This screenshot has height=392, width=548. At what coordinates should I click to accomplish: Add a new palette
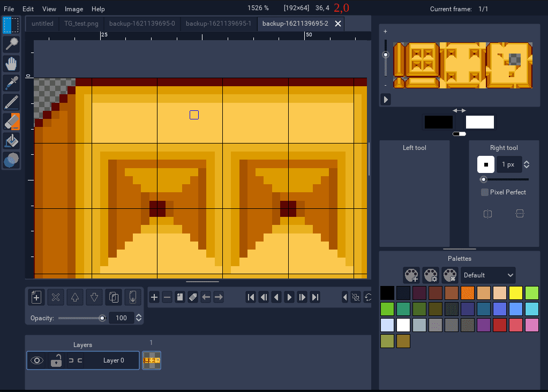[x=411, y=275]
